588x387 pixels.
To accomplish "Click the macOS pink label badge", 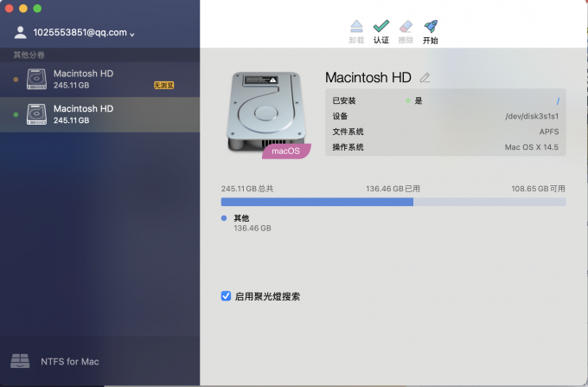I will pyautogui.click(x=286, y=151).
